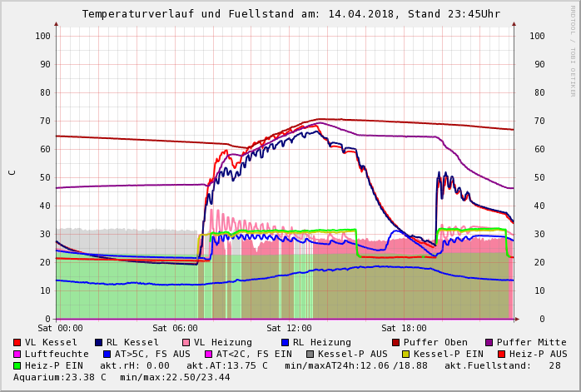Click the pink VL Heizung legend swatch

[x=186, y=342]
